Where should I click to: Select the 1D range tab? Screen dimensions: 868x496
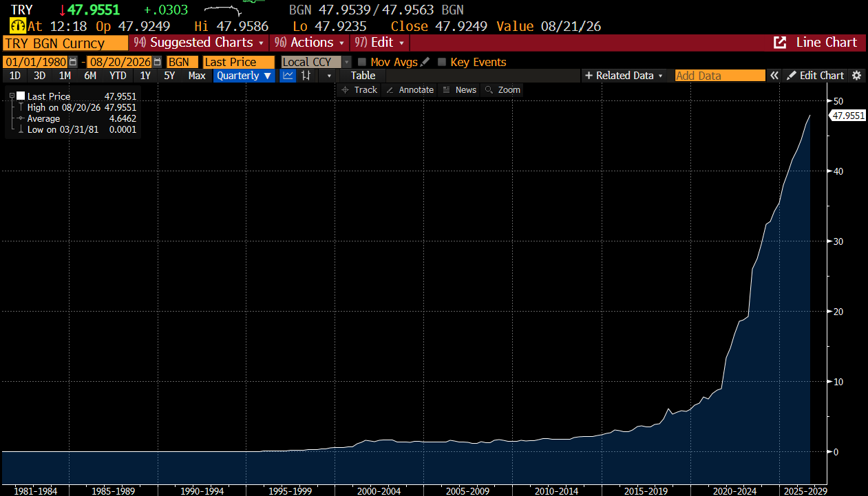coord(15,76)
